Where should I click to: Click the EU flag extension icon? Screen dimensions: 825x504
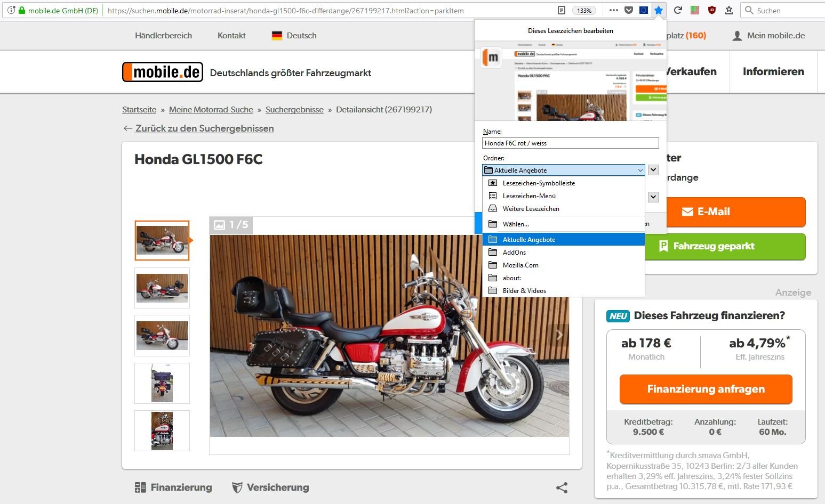pos(644,10)
